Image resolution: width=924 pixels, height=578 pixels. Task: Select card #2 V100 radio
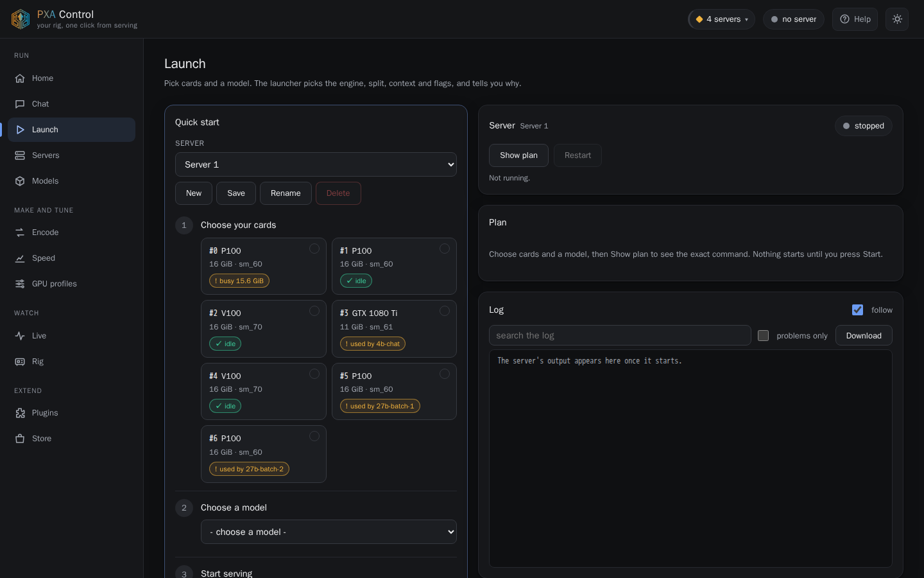click(314, 311)
